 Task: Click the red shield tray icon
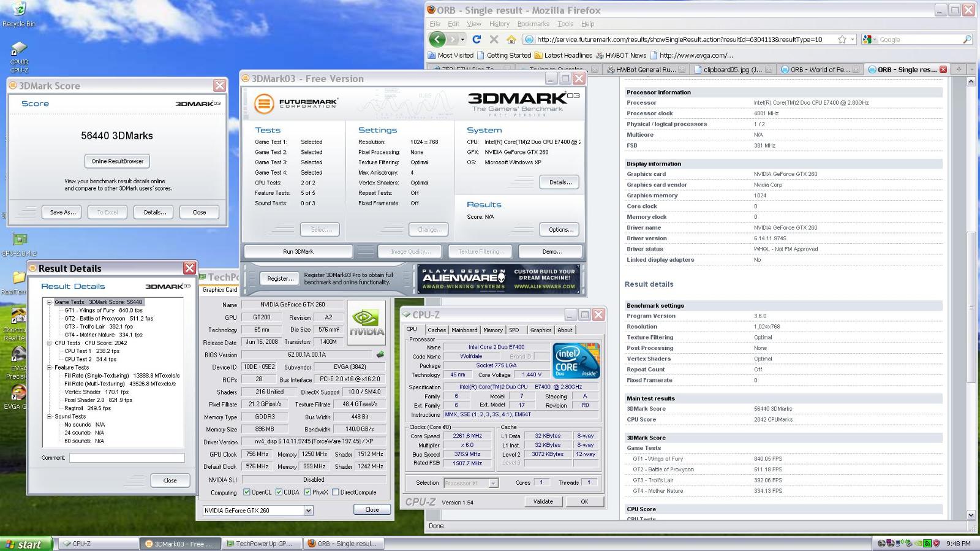(937, 544)
